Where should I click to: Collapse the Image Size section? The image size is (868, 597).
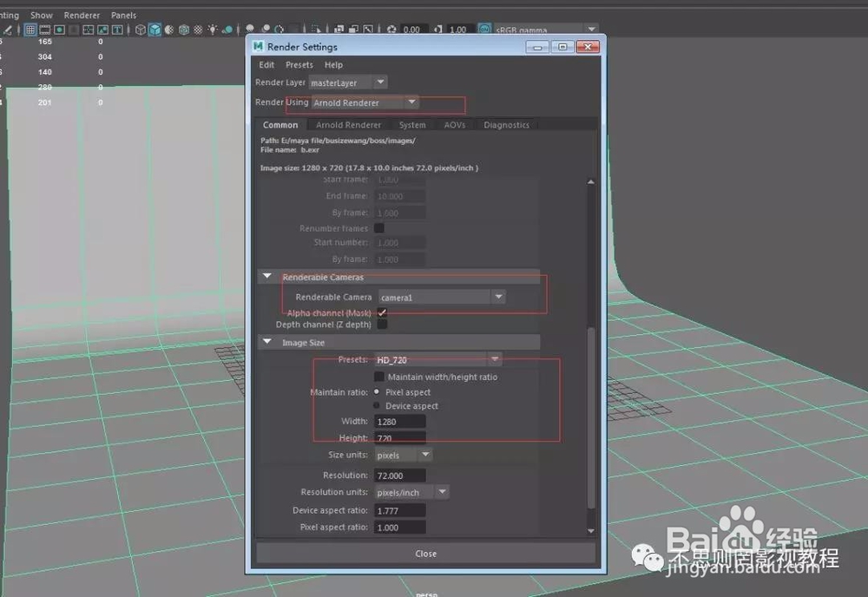(x=267, y=342)
